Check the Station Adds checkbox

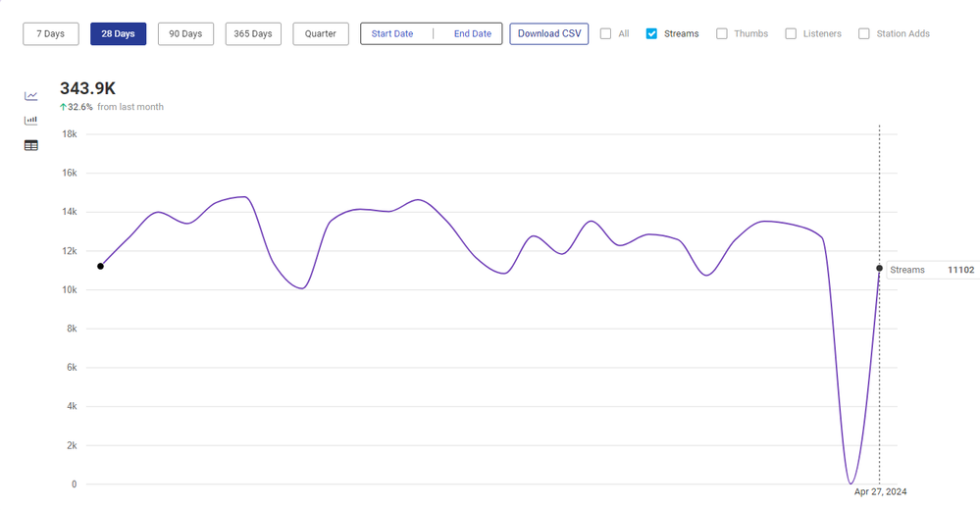pyautogui.click(x=864, y=33)
